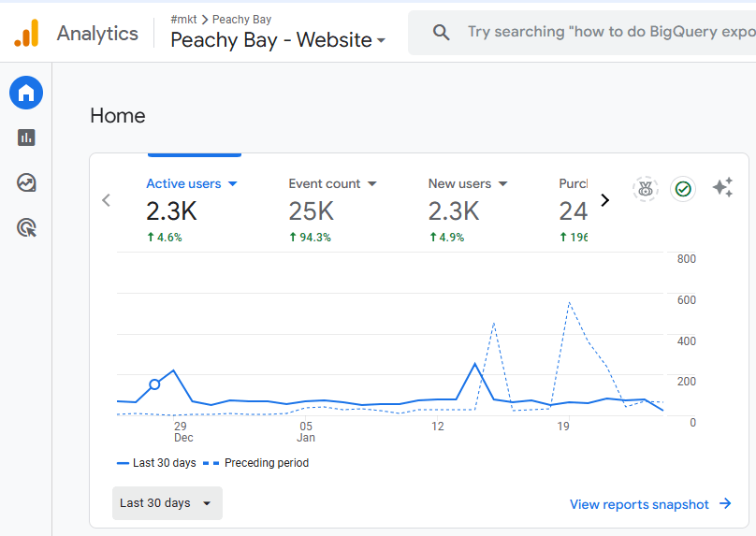Click the 4.6% Active users increase
Image resolution: width=756 pixels, height=536 pixels.
tap(165, 238)
